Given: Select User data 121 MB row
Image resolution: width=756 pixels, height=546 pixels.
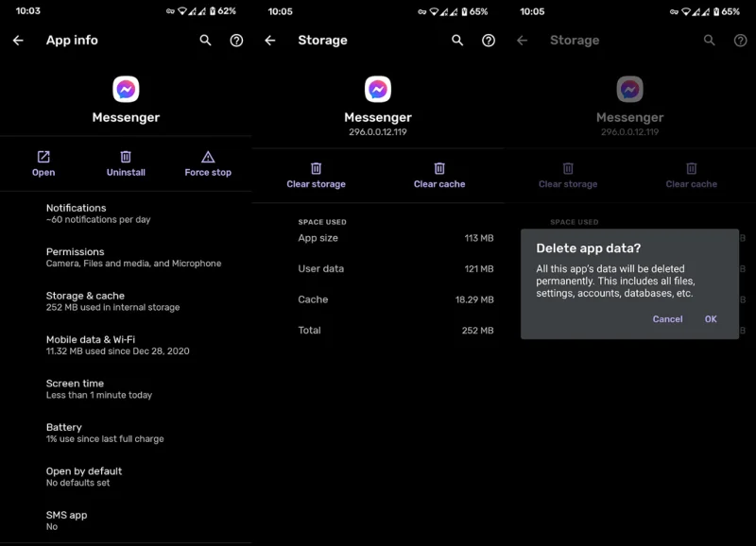Looking at the screenshot, I should click(395, 269).
